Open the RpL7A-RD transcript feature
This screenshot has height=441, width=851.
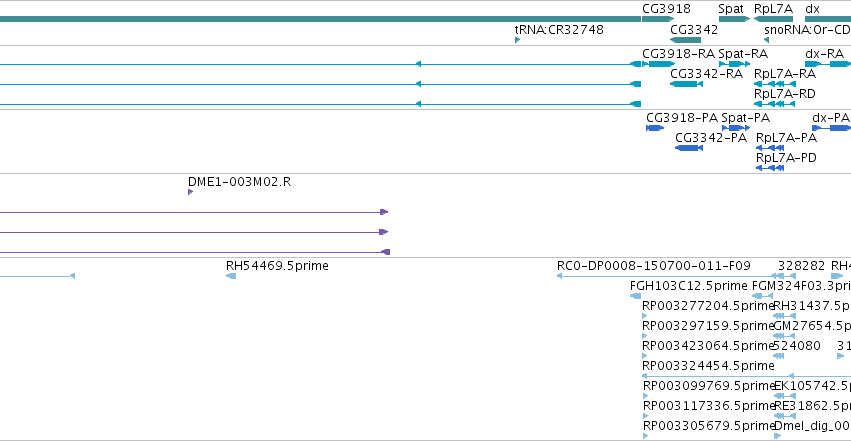[775, 104]
